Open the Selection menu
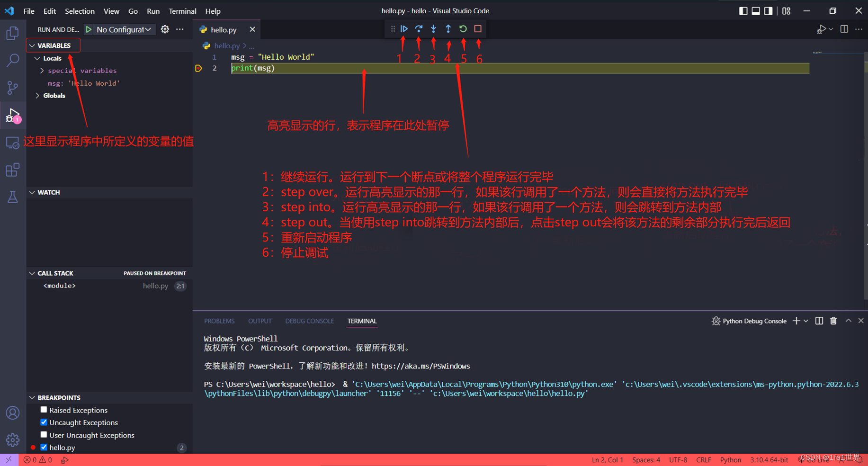The height and width of the screenshot is (466, 868). point(80,11)
